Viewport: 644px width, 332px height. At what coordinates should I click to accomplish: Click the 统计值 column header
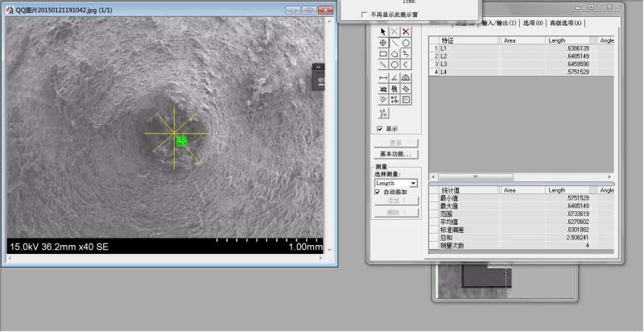point(469,190)
